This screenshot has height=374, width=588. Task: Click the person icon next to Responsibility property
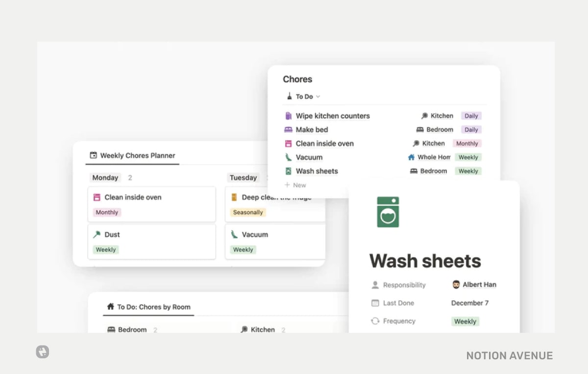click(x=374, y=285)
